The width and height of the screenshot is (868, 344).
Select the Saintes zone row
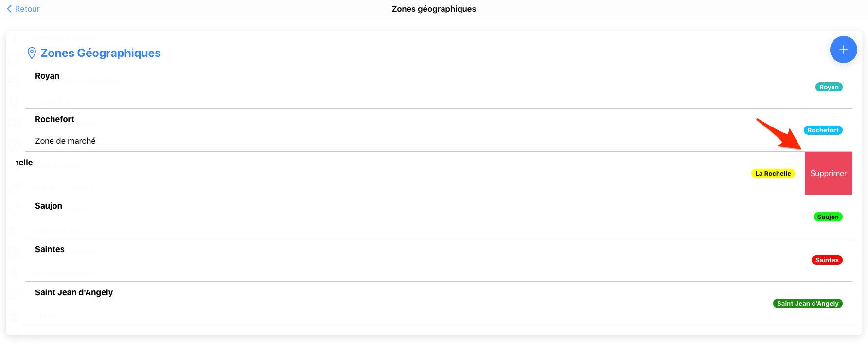click(50, 249)
